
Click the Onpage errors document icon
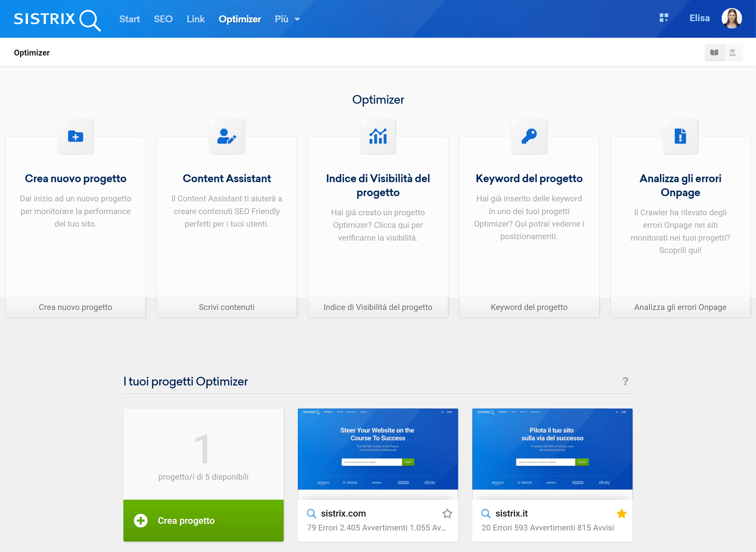point(680,136)
